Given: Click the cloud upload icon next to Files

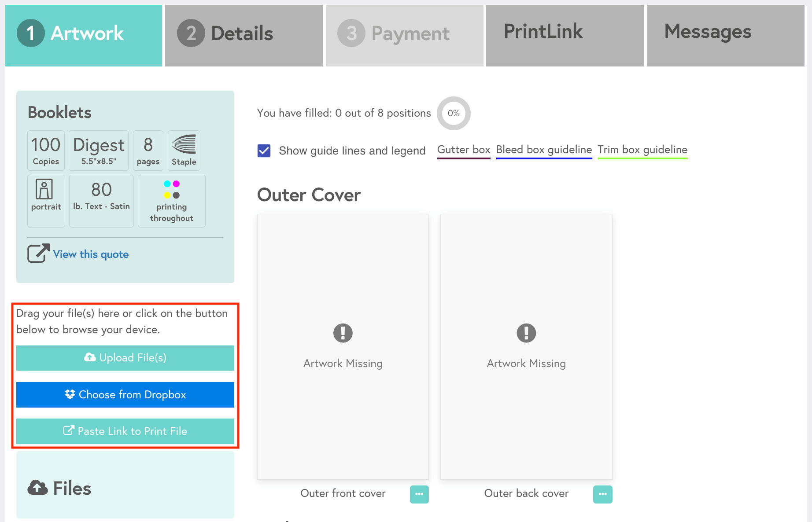Looking at the screenshot, I should click(38, 488).
